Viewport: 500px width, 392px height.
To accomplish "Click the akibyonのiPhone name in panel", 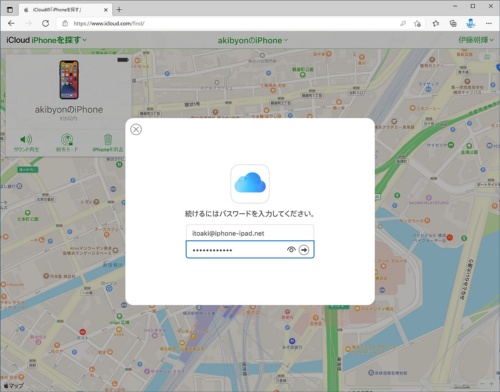I will pyautogui.click(x=69, y=110).
